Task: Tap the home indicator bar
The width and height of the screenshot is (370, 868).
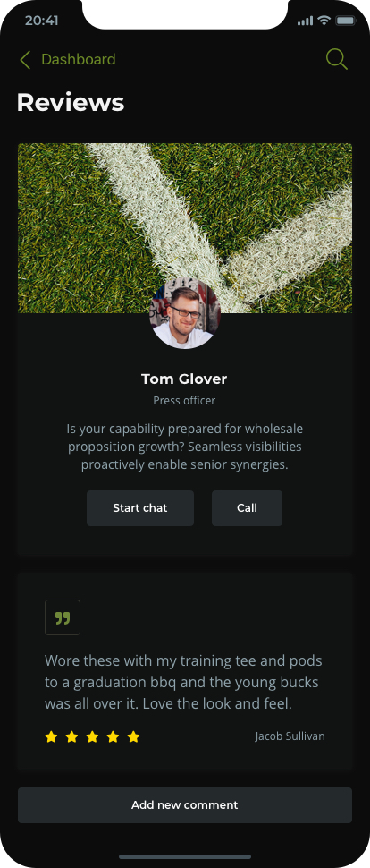Action: (x=185, y=857)
